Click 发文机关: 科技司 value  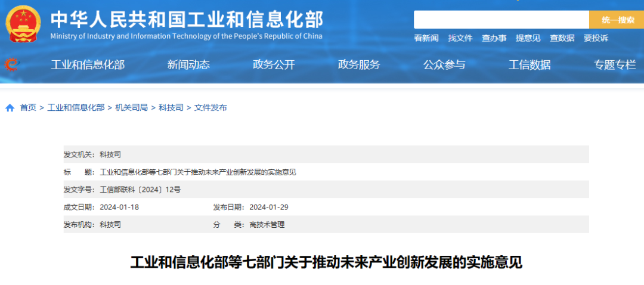(110, 155)
